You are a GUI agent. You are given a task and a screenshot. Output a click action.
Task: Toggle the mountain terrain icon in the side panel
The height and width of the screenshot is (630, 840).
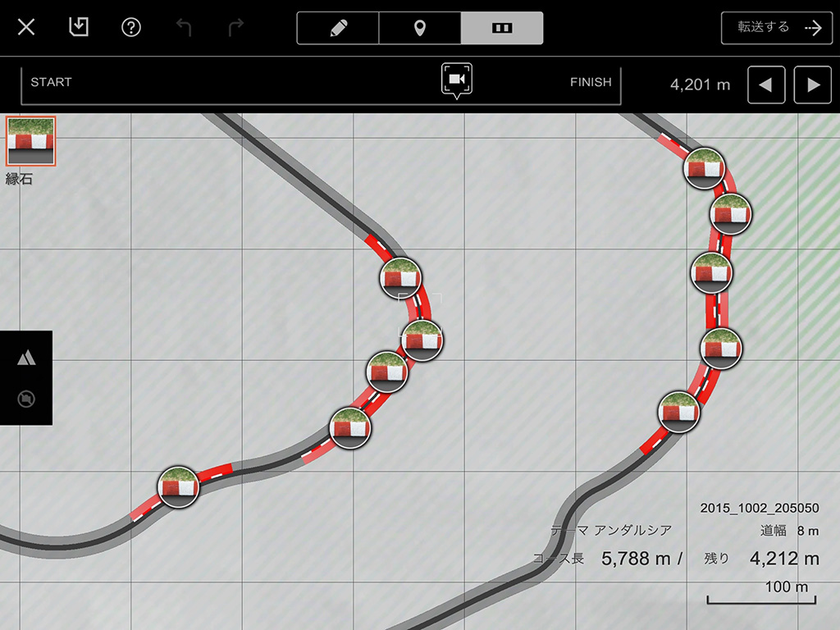[26, 358]
